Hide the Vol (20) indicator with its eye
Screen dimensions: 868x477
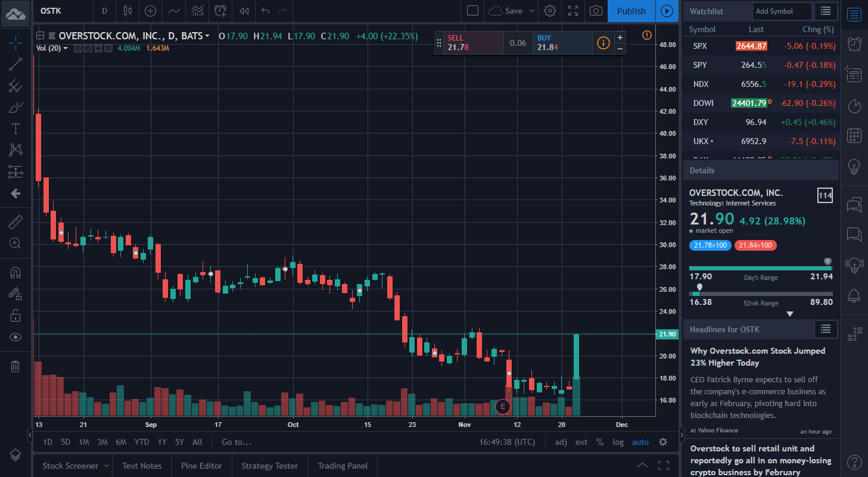[77, 48]
